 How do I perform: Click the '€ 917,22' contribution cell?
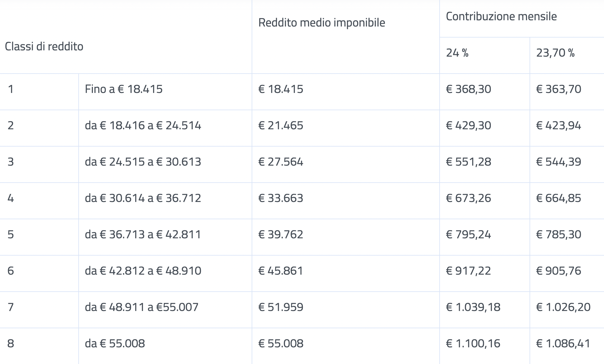[x=468, y=271]
